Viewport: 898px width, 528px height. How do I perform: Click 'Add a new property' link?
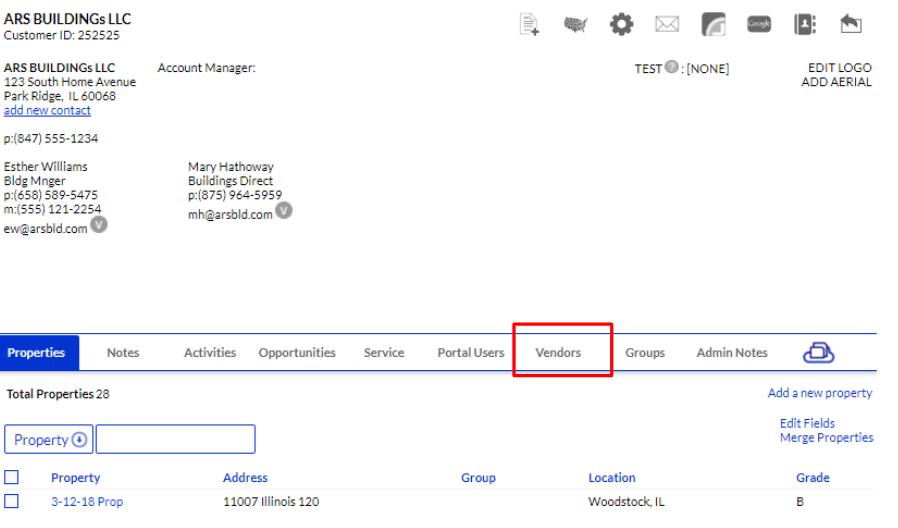pos(820,393)
